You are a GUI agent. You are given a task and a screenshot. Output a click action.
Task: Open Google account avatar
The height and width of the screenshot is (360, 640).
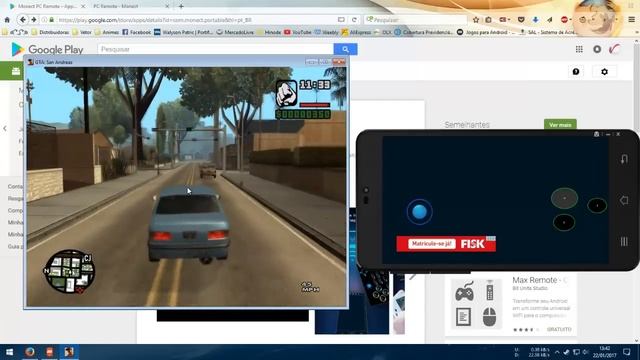pyautogui.click(x=615, y=49)
